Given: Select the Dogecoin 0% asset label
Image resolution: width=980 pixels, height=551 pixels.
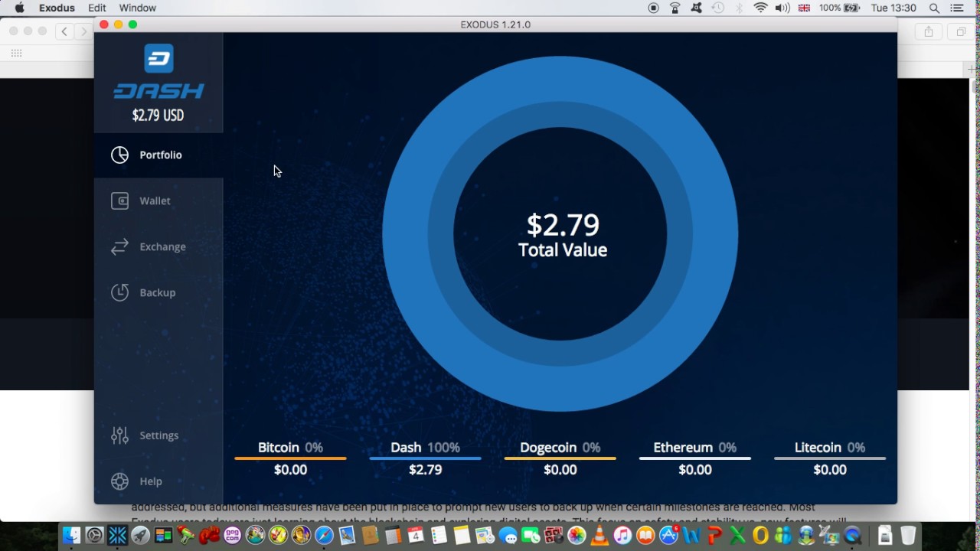Looking at the screenshot, I should coord(560,448).
